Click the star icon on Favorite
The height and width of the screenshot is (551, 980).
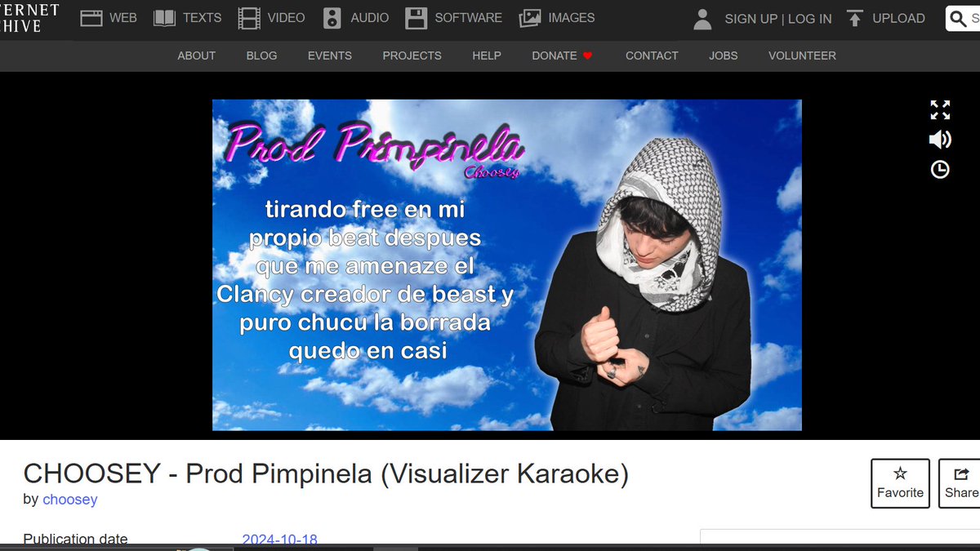pyautogui.click(x=900, y=473)
